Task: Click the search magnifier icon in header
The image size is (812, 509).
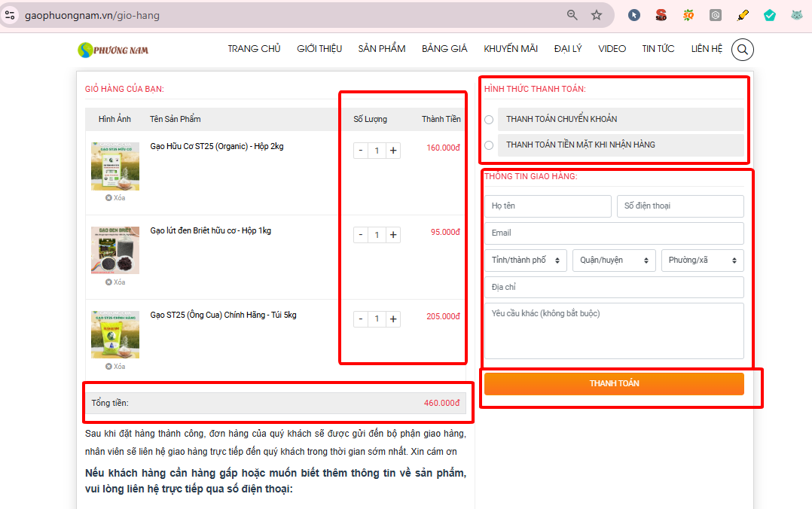Action: point(742,50)
